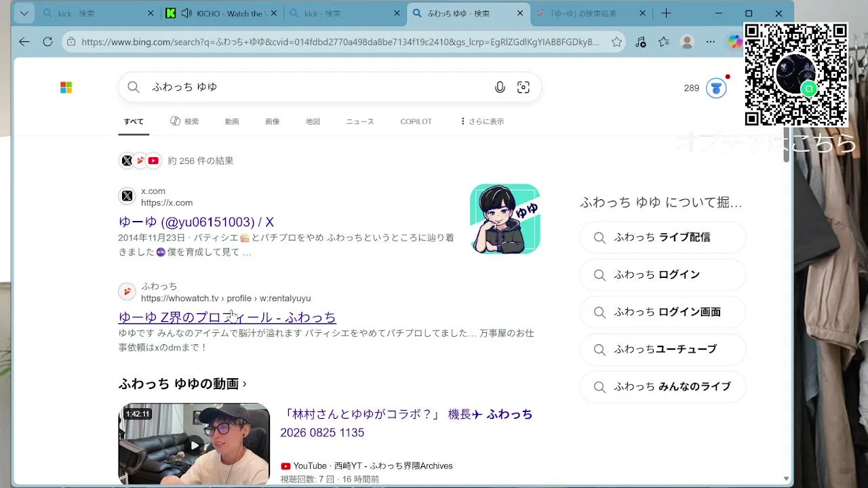Viewport: 868px width, 488px height.
Task: View site information lock icon
Action: pos(71,42)
